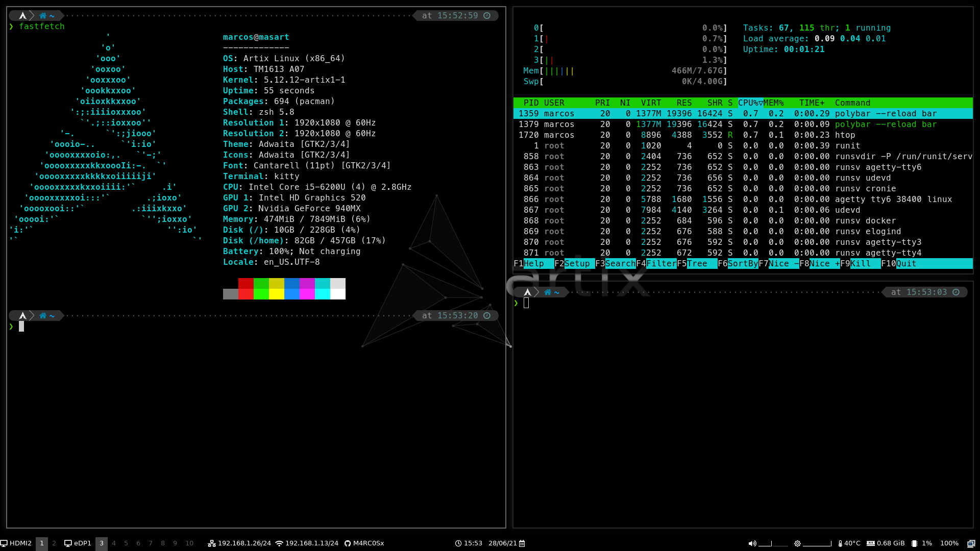
Task: Open F6 SortBy menu in htop
Action: click(x=742, y=264)
